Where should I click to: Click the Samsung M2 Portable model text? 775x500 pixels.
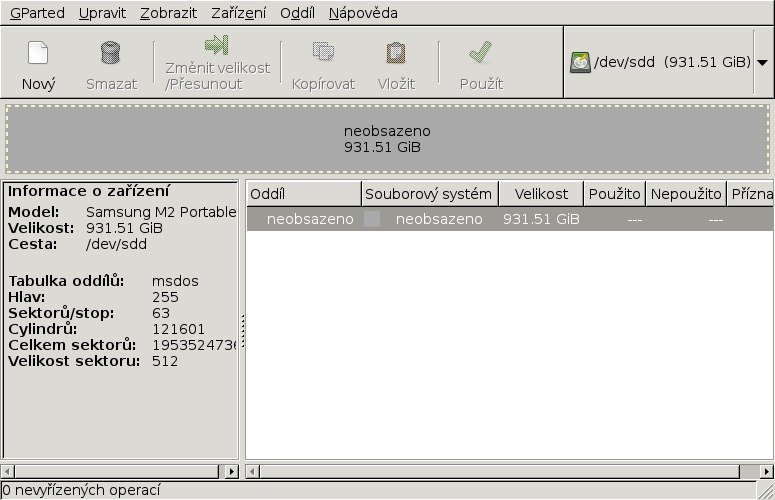pos(161,212)
